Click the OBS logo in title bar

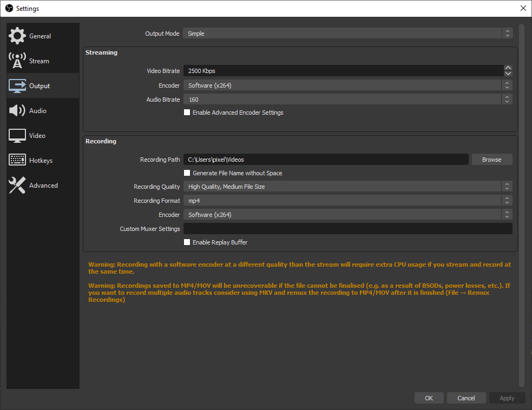pyautogui.click(x=9, y=8)
